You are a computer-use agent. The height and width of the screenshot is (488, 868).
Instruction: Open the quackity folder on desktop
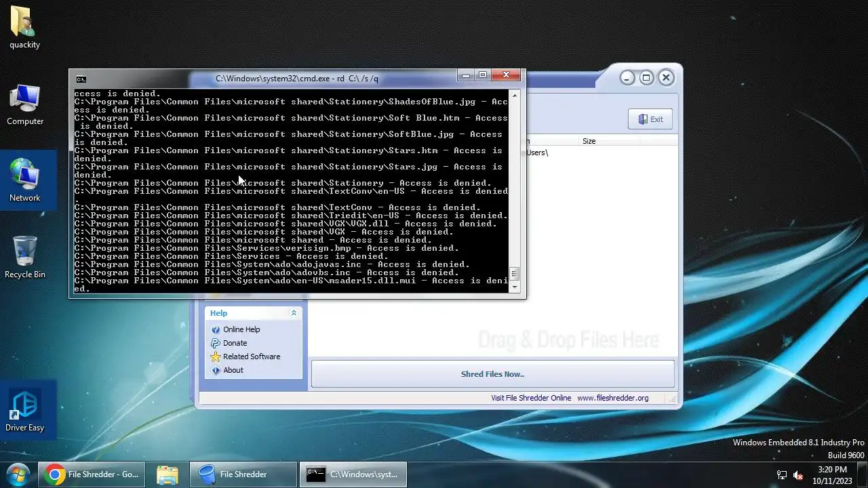(24, 28)
